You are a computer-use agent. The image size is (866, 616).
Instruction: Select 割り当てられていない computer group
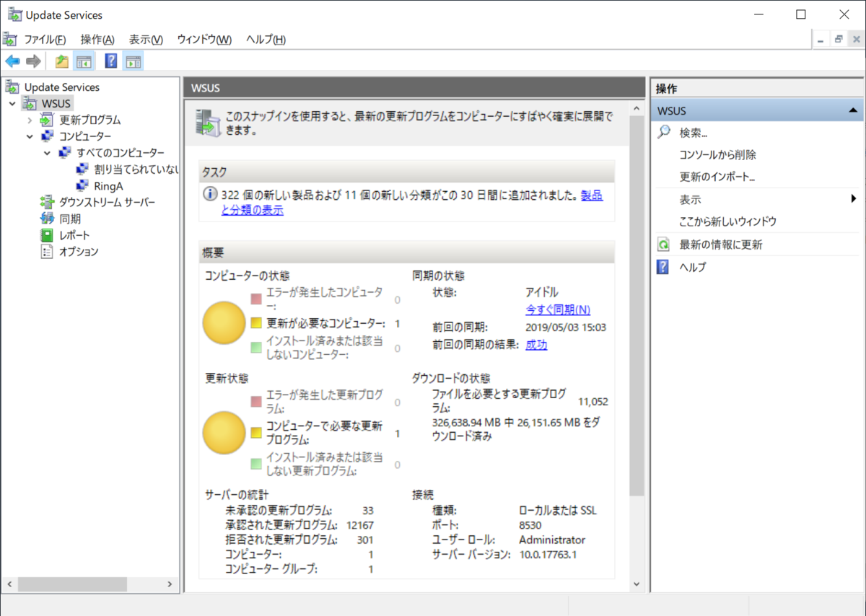(x=136, y=169)
